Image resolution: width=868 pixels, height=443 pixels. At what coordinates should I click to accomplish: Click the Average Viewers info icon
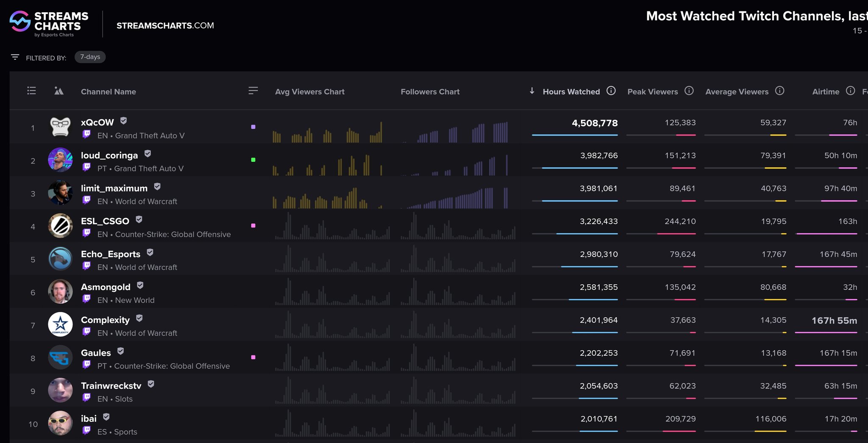coord(780,91)
